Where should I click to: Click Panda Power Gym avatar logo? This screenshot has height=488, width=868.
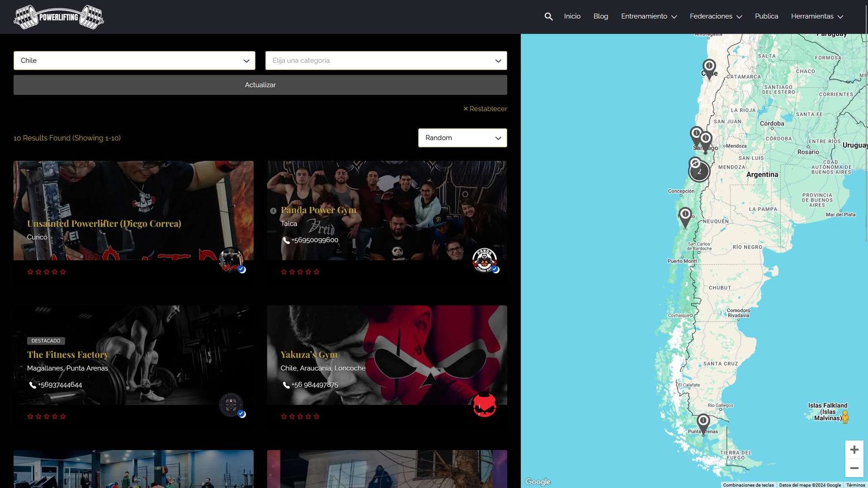tap(485, 260)
